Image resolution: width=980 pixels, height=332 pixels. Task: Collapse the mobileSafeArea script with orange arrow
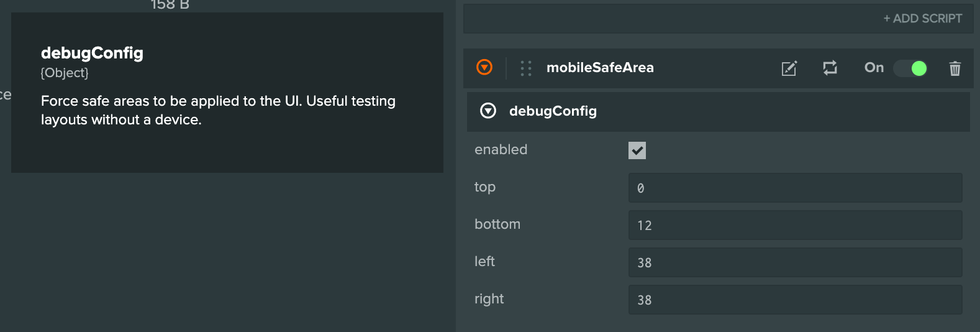coord(484,67)
